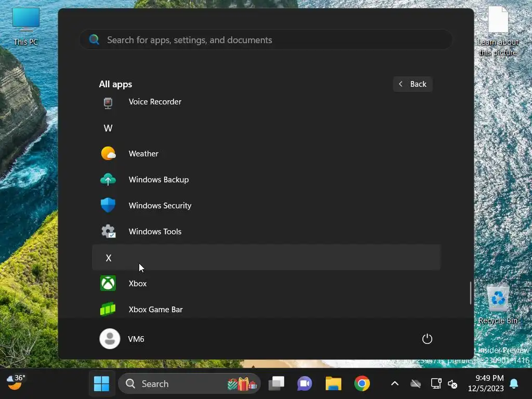Click the gift search highlight icon
The width and height of the screenshot is (532, 399).
242,384
